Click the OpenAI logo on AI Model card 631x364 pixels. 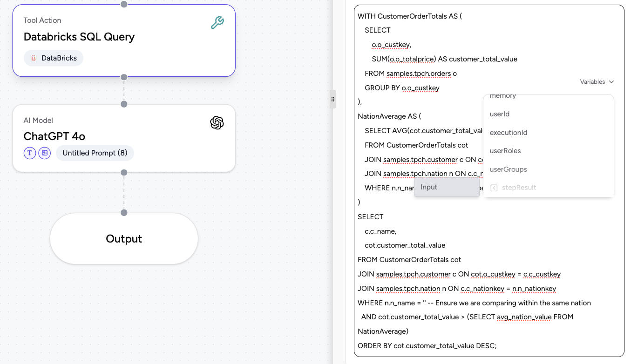pos(217,123)
